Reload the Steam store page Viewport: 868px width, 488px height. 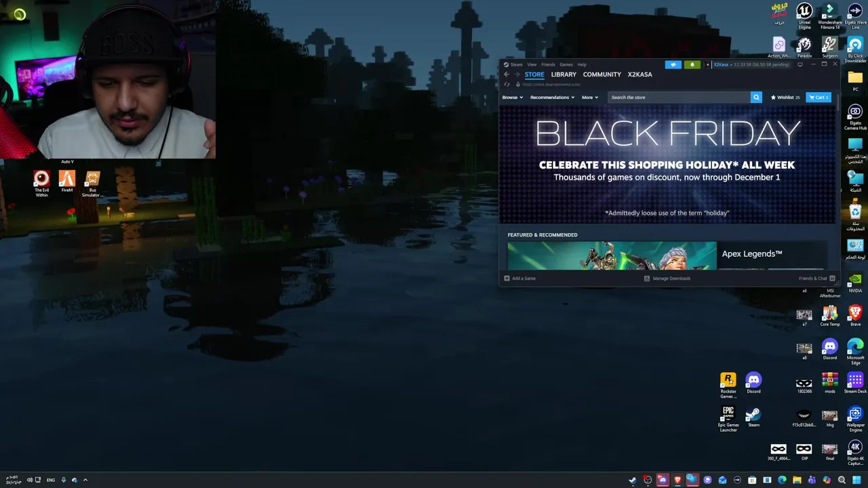pos(507,85)
